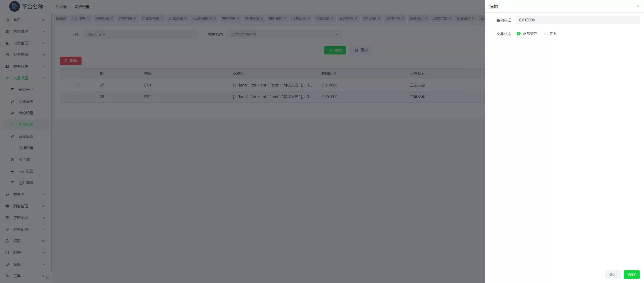Image resolution: width=644 pixels, height=283 pixels.
Task: Click the target icon beside 双色球
Action: [x=12, y=159]
